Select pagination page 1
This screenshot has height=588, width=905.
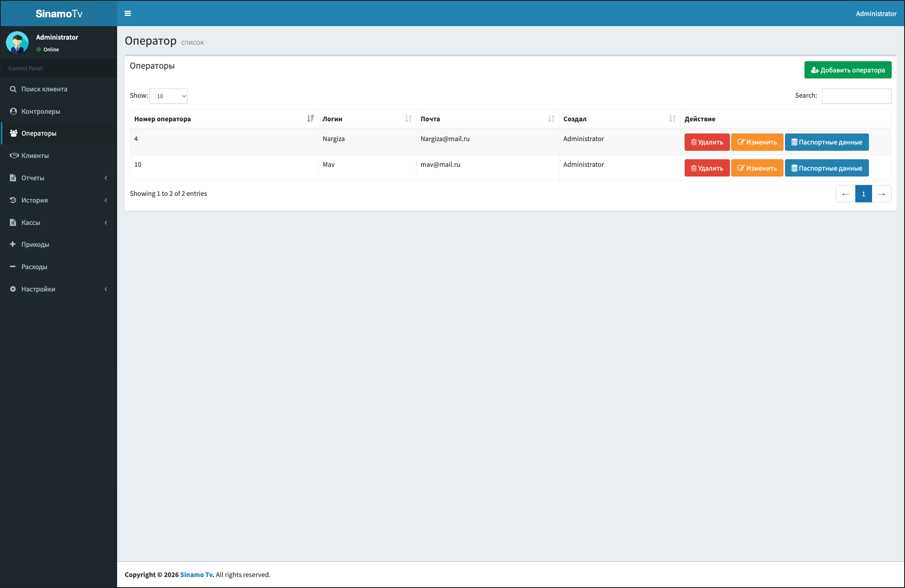pyautogui.click(x=863, y=194)
